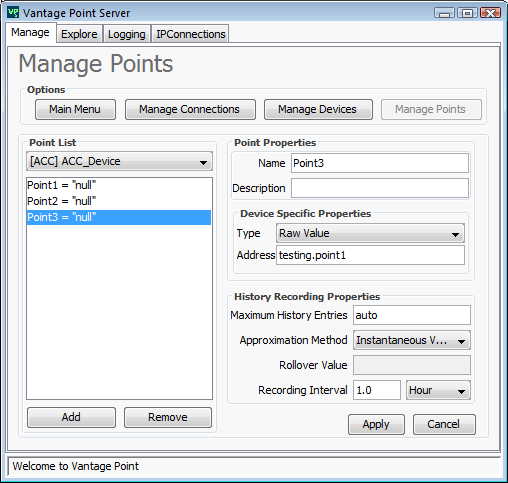Open the Explore tab
The width and height of the screenshot is (508, 483).
(x=79, y=34)
